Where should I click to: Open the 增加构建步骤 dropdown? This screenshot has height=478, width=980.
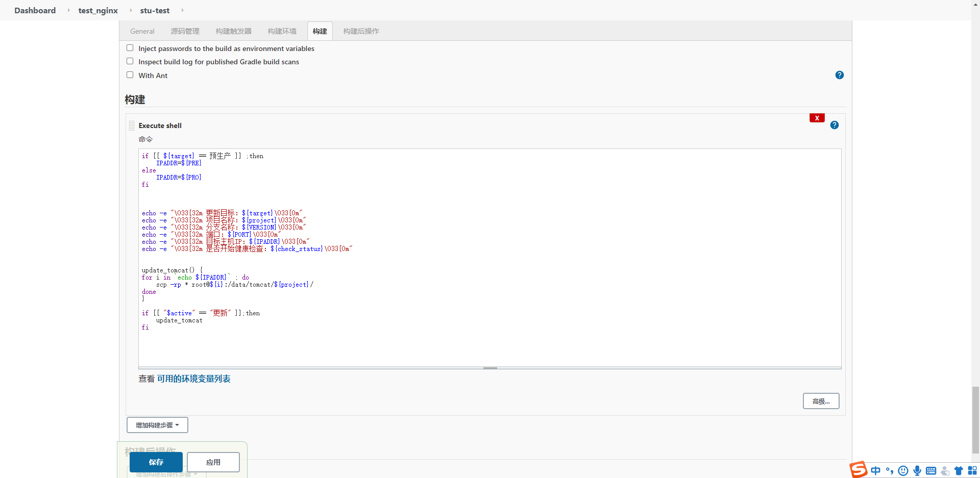157,424
